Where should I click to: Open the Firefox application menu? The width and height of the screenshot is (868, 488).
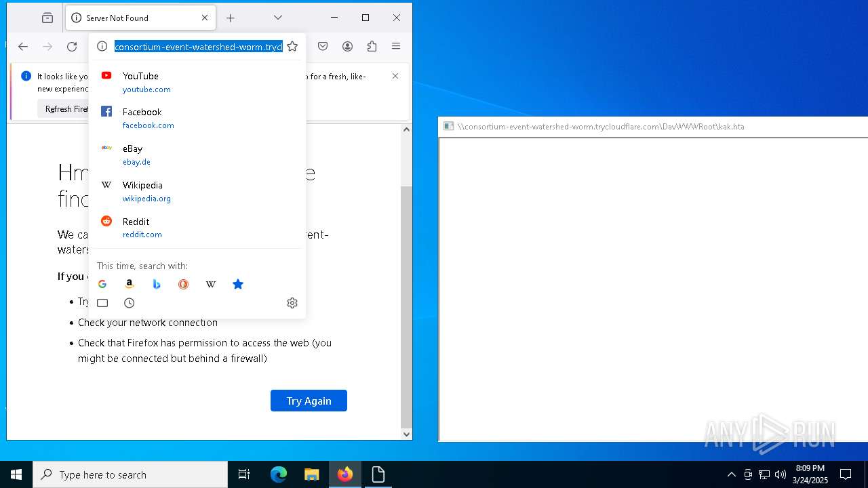click(396, 46)
